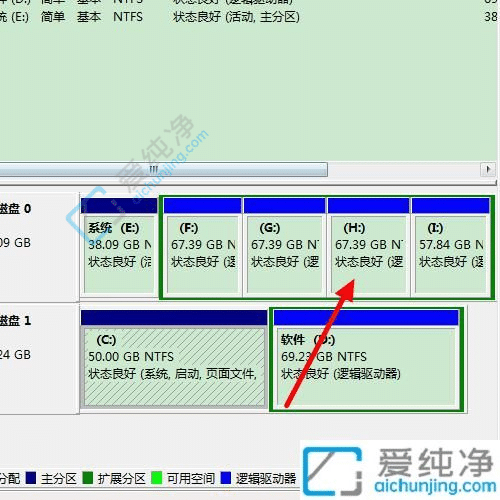Select the (C:) 50.00 GB NTFS partition
The height and width of the screenshot is (500, 500).
click(x=174, y=359)
